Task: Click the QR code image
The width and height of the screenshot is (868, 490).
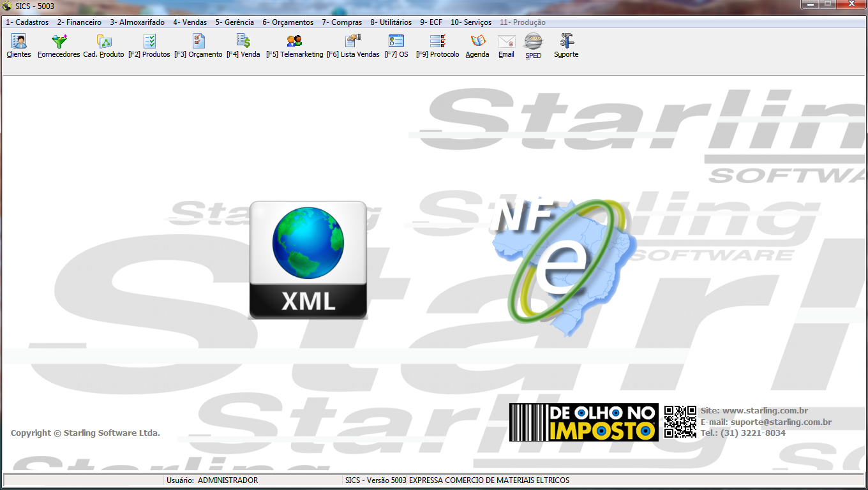Action: tap(680, 422)
